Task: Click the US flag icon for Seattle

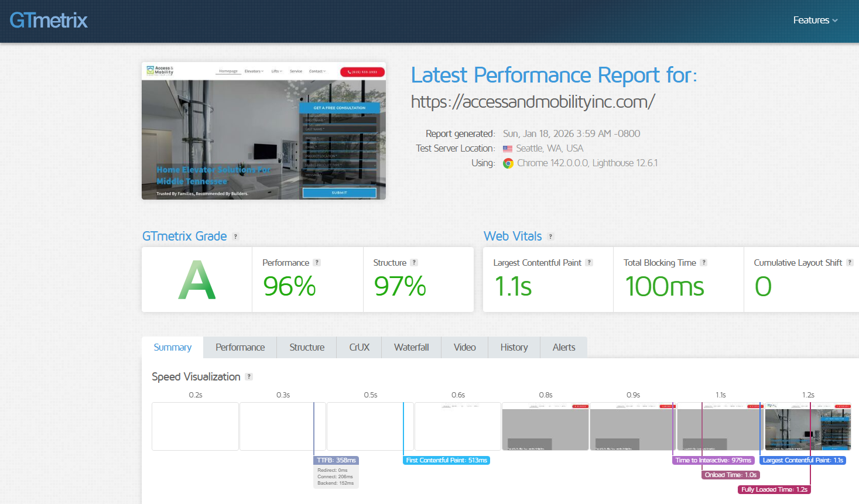Action: pyautogui.click(x=508, y=149)
